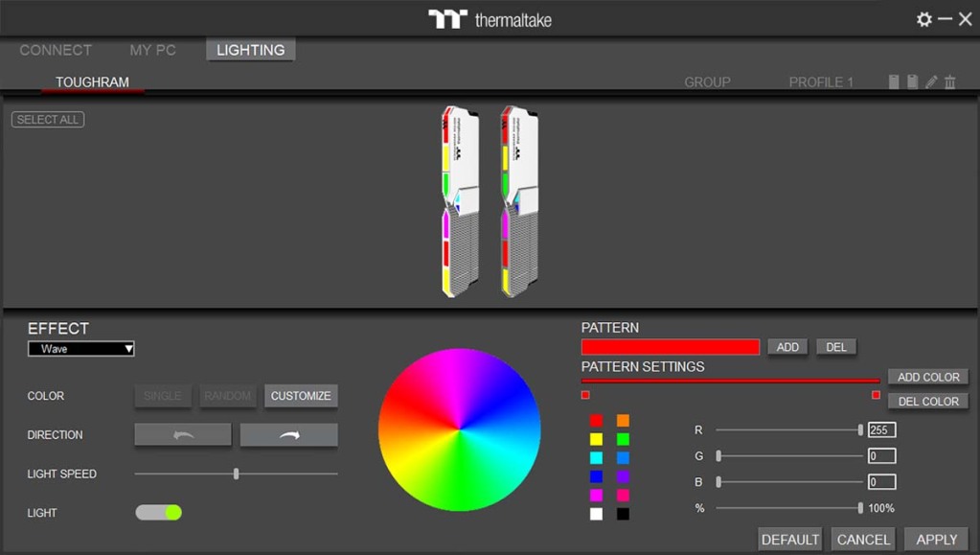The width and height of the screenshot is (980, 555).
Task: Click the G channel slider handle
Action: tap(718, 456)
